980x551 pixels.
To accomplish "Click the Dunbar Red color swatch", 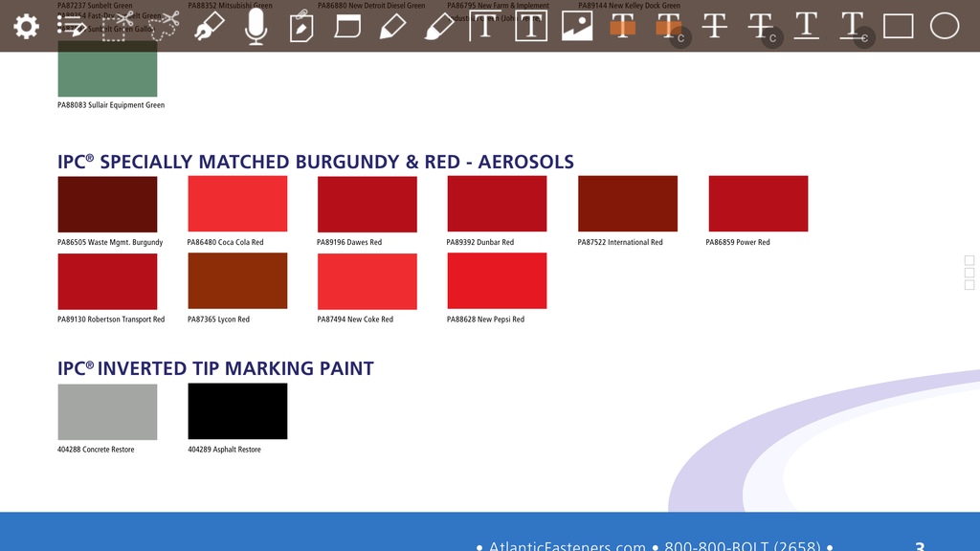I will click(x=497, y=204).
